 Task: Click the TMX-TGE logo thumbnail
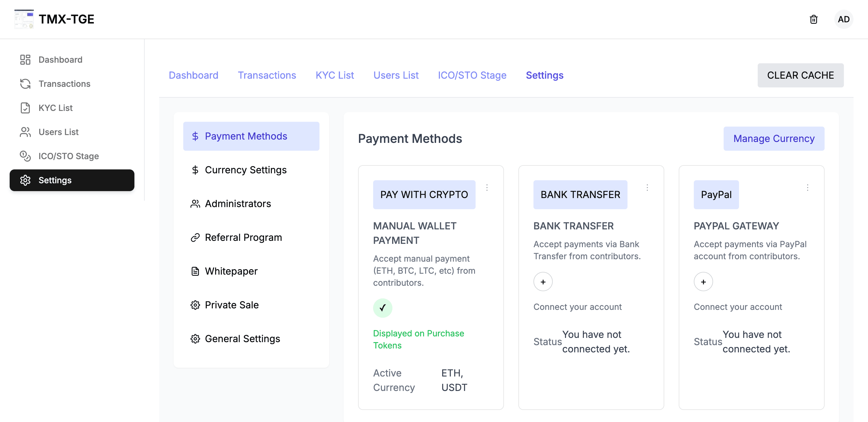[x=24, y=19]
